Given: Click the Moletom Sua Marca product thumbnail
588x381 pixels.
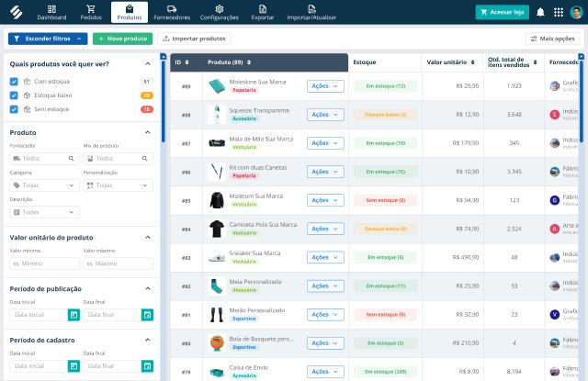Looking at the screenshot, I should coord(217,200).
